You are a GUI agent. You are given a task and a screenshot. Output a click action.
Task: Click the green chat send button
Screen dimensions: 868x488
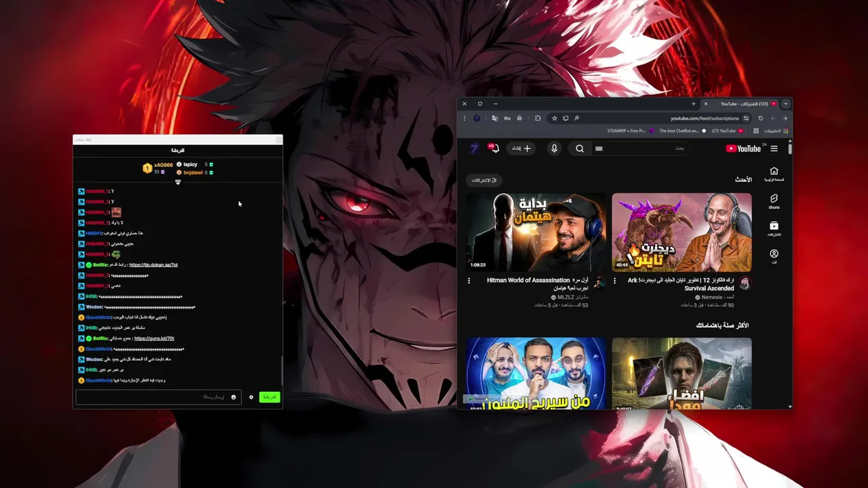point(269,397)
